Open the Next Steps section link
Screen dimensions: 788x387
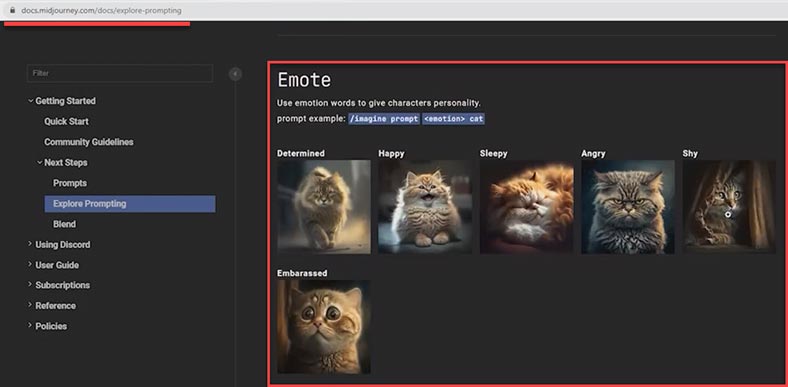coord(66,163)
